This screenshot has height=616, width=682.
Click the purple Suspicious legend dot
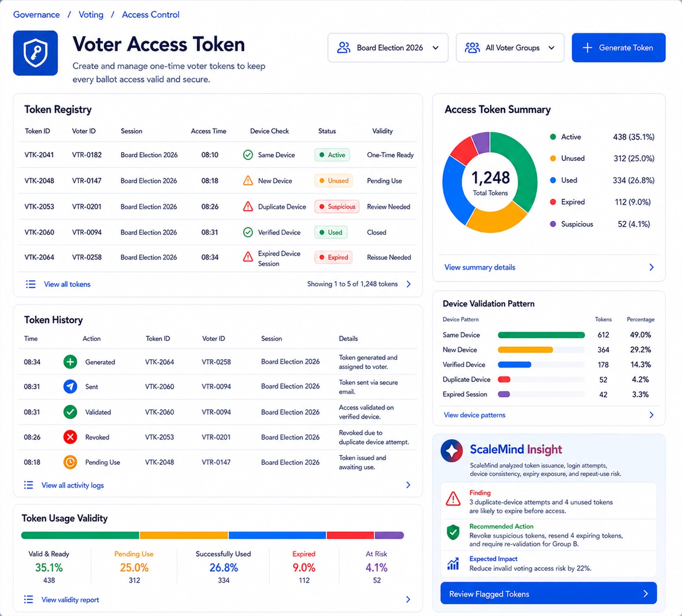tap(553, 224)
